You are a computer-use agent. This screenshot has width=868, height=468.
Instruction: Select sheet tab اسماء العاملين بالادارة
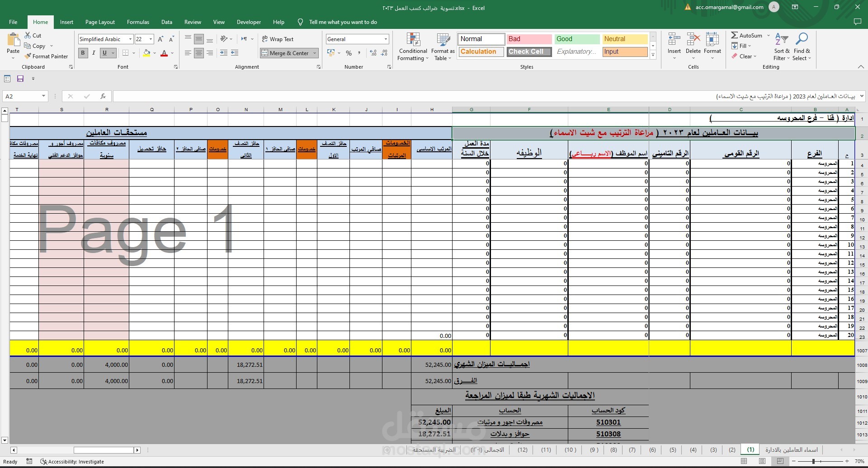[x=791, y=449]
